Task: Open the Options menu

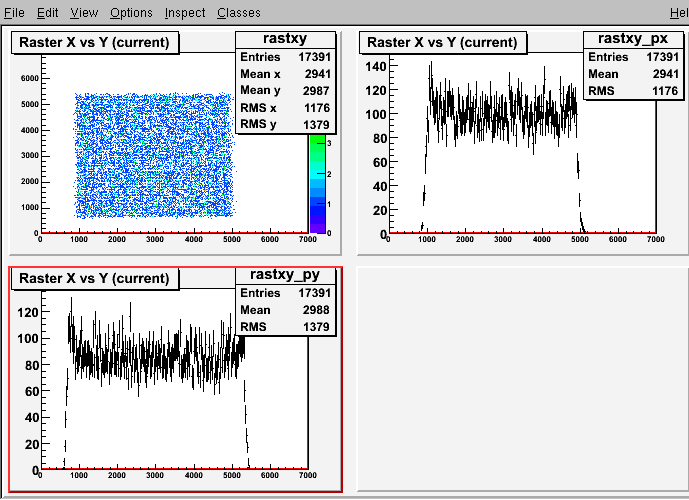Action: tap(131, 13)
